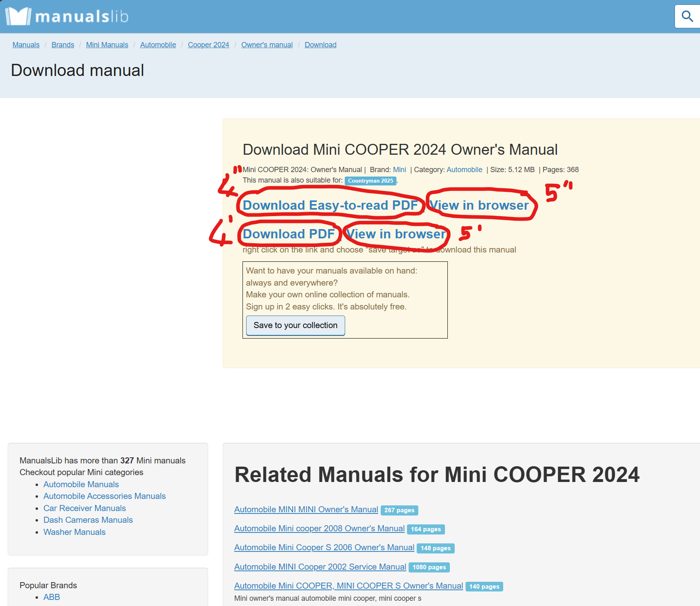This screenshot has width=700, height=606.
Task: Open Owner's manual breadcrumb link
Action: pyautogui.click(x=267, y=45)
